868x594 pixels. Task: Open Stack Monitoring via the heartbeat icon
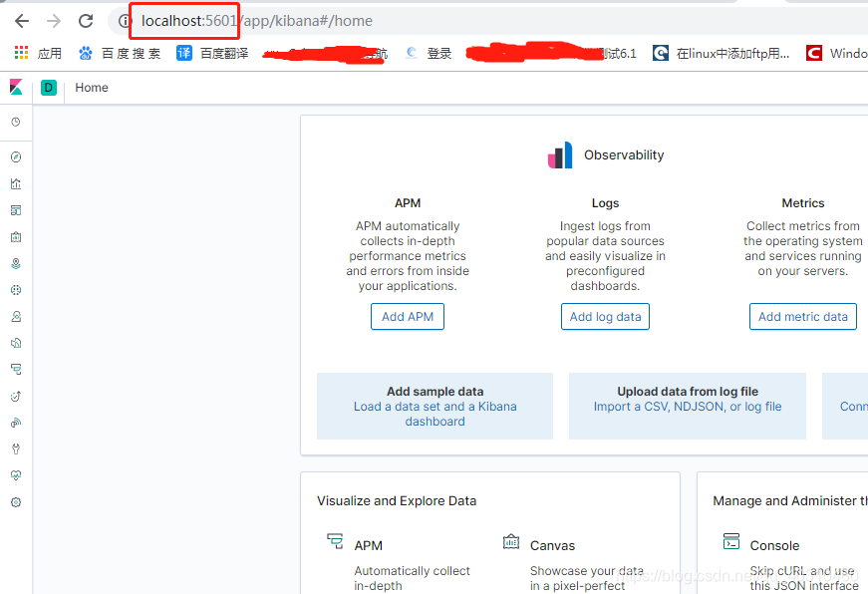click(x=15, y=475)
